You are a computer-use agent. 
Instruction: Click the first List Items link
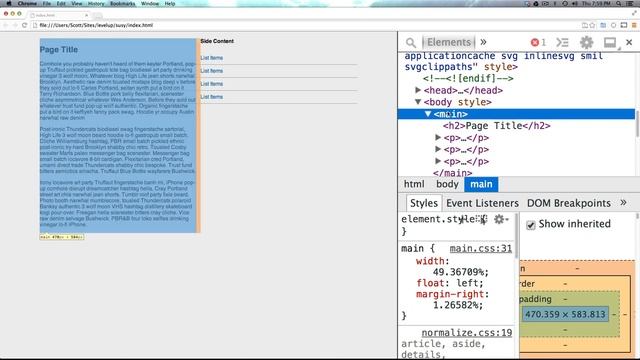(212, 58)
